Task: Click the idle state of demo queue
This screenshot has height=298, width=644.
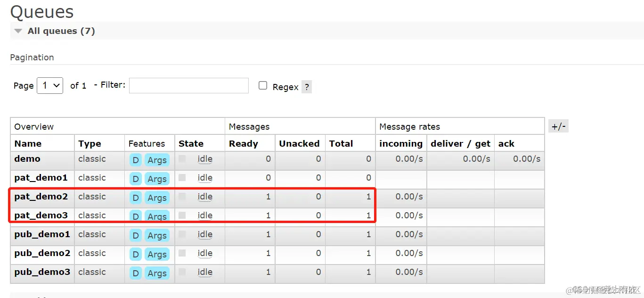Action: (205, 159)
